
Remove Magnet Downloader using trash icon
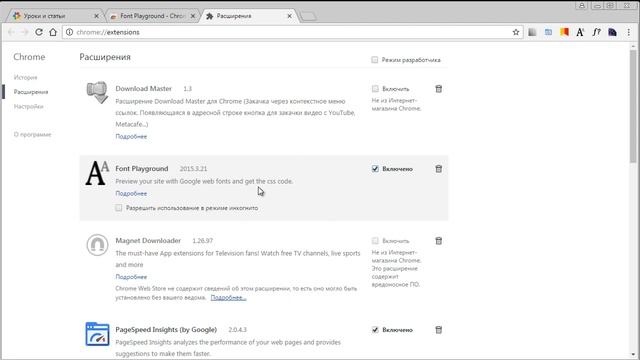(439, 241)
